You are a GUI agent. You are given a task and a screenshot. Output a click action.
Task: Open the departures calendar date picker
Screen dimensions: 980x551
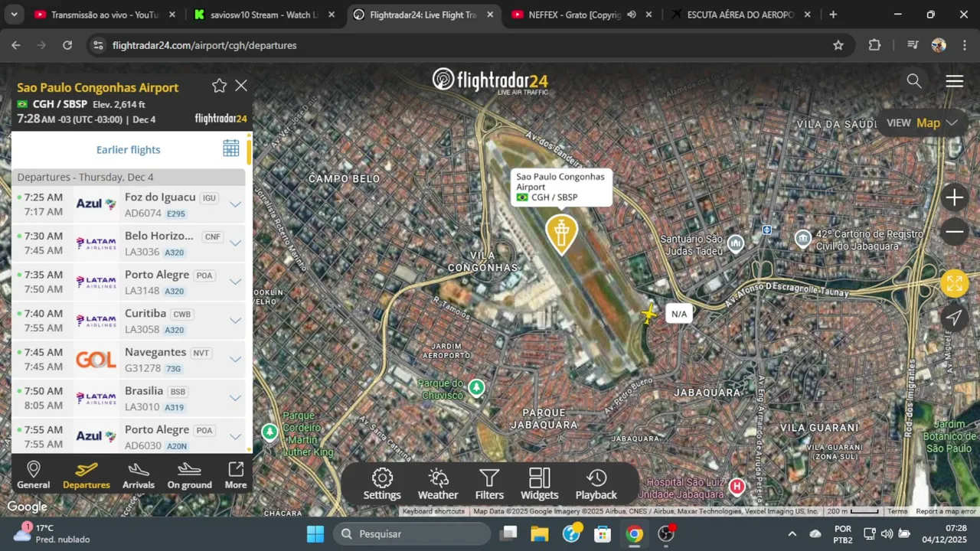(x=230, y=148)
